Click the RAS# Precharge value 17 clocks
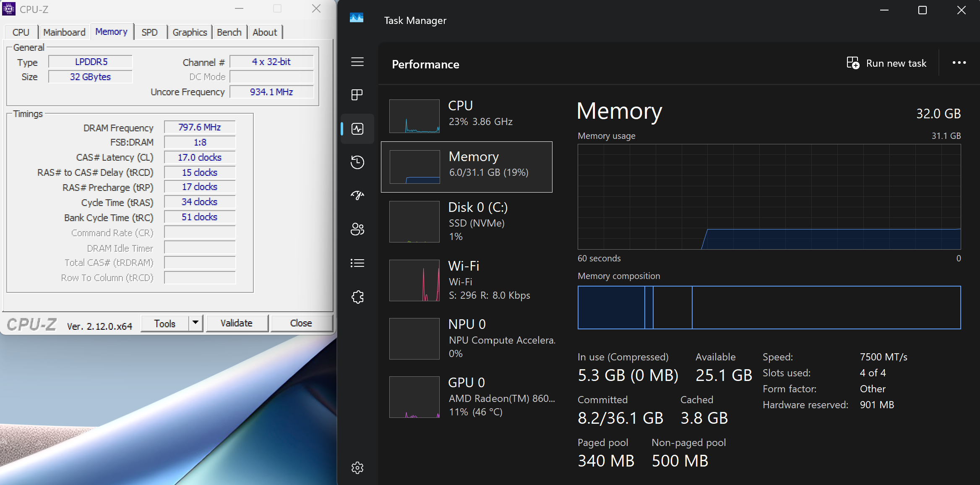The image size is (980, 485). click(200, 187)
